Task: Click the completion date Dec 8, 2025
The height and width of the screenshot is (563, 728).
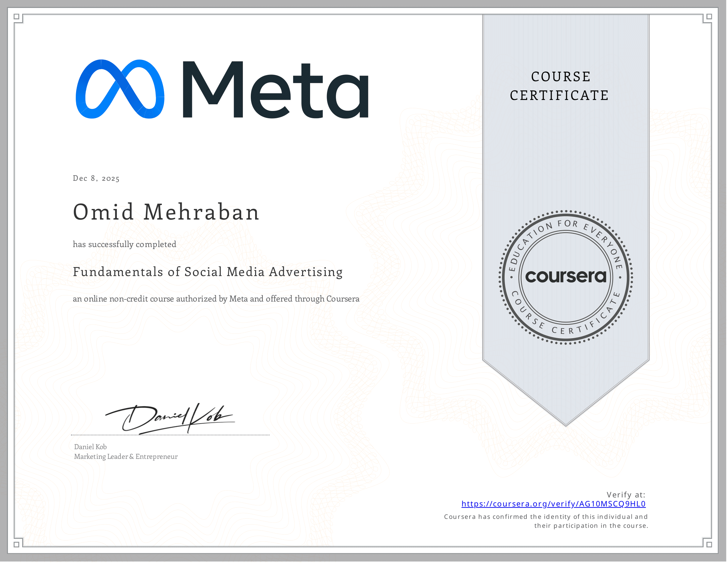Action: 96,179
